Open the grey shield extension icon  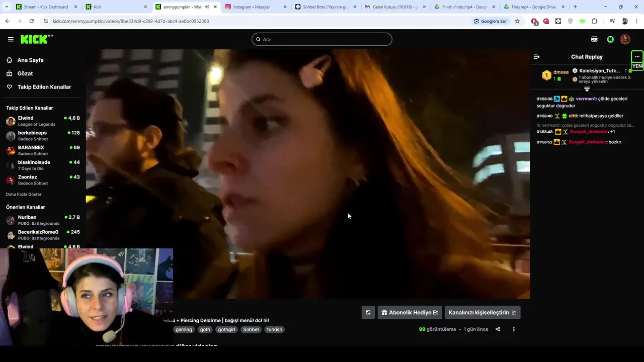[x=570, y=21]
